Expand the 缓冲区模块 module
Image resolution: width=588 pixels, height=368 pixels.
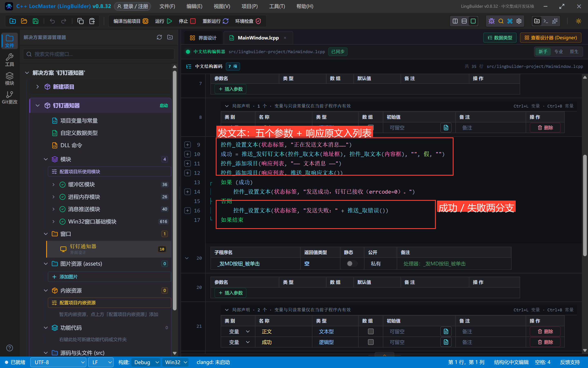[x=53, y=184]
